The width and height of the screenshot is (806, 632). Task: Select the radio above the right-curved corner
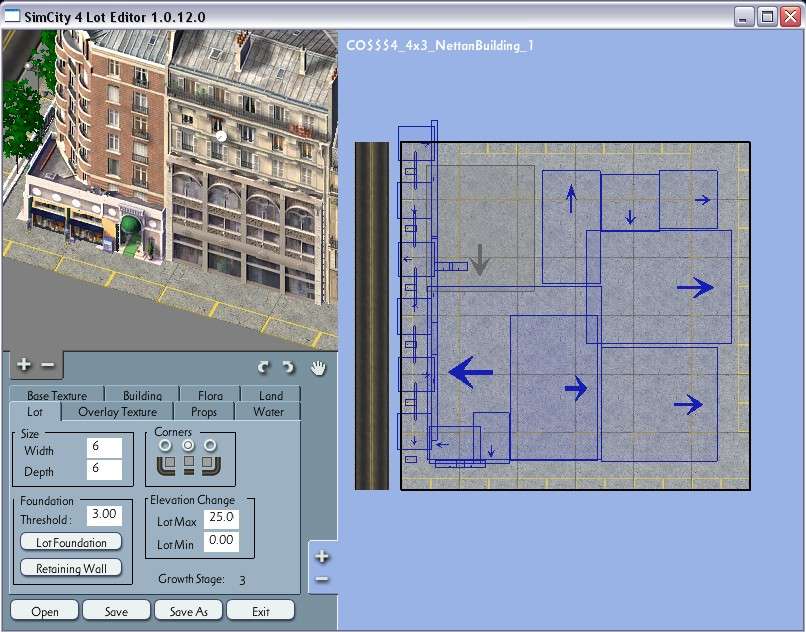tap(210, 445)
